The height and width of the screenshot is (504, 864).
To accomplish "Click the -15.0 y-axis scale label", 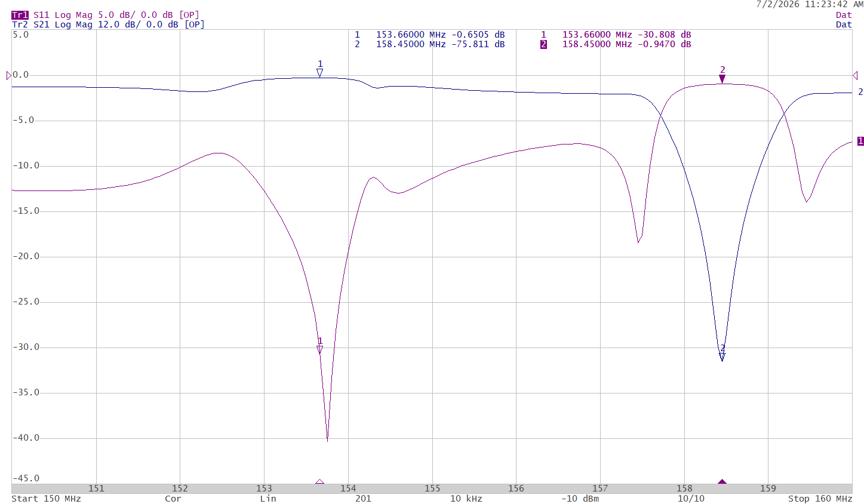I will [x=26, y=211].
